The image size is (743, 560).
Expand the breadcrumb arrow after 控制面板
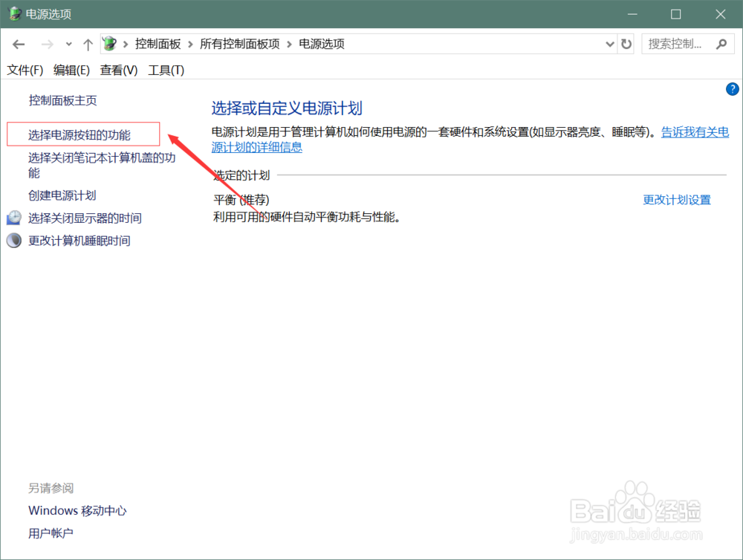189,44
